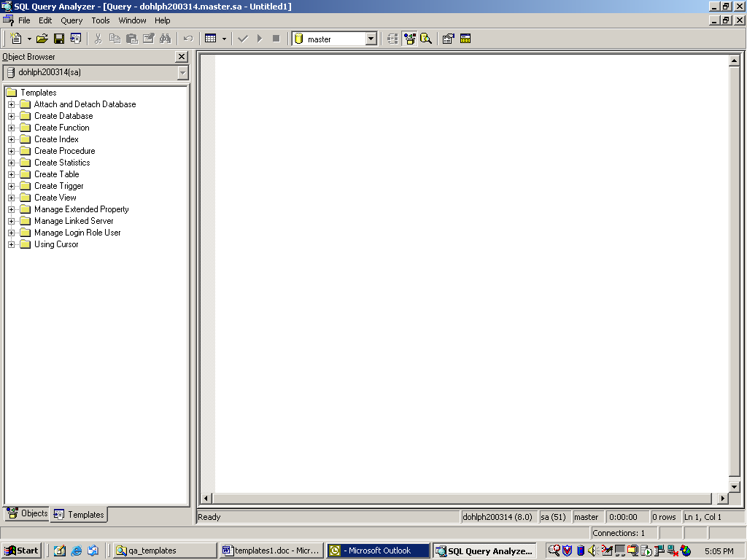Click the SQL Query Analyzer taskbar button

point(484,551)
